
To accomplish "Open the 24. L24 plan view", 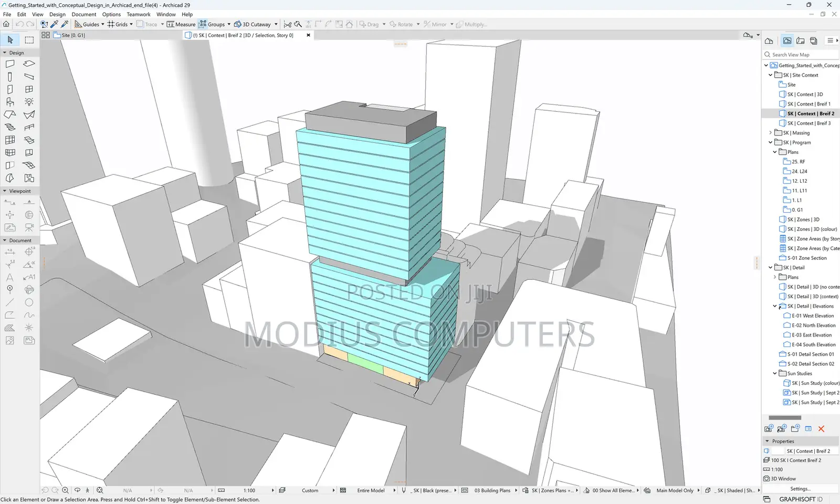I will coord(795,171).
